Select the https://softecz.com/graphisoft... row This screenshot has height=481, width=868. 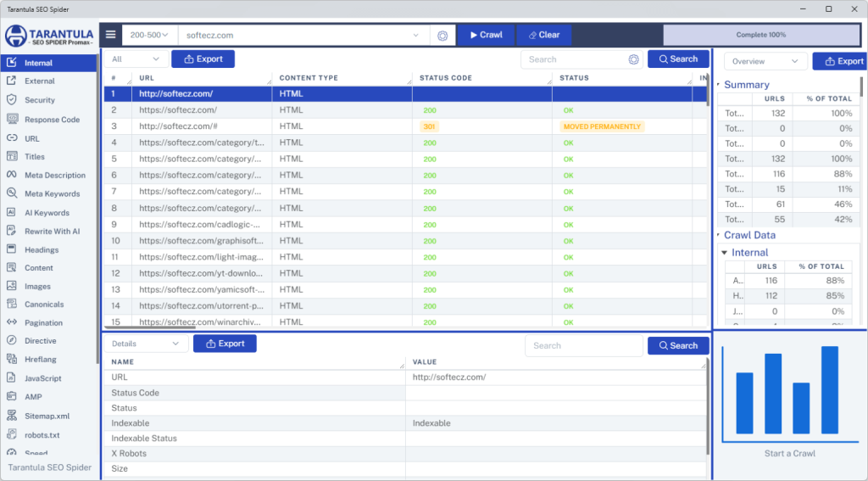click(405, 241)
